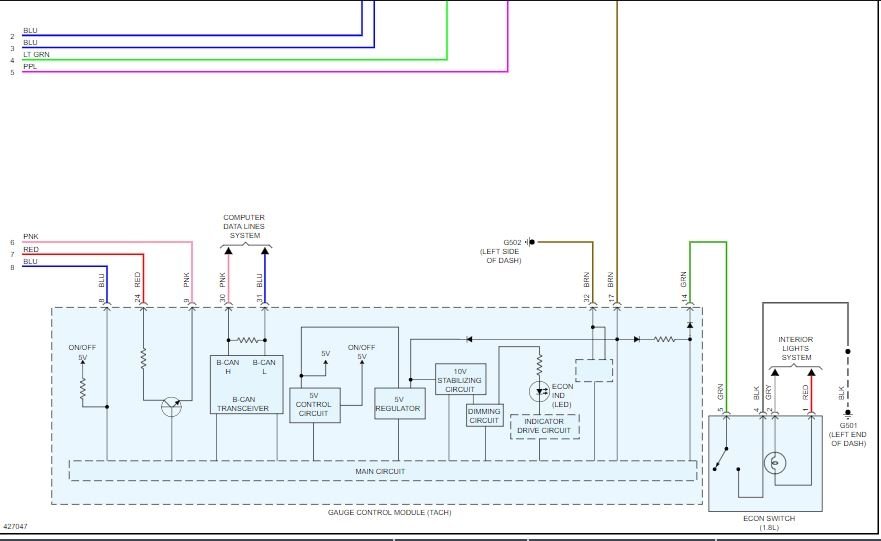This screenshot has width=881, height=541.
Task: Click the horizontal RED label on wire 7
Action: click(31, 249)
